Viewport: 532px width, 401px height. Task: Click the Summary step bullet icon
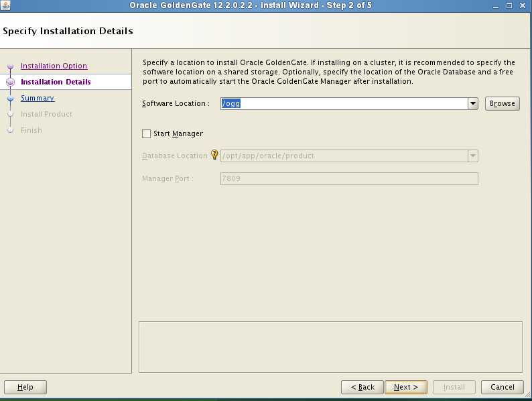coord(11,98)
